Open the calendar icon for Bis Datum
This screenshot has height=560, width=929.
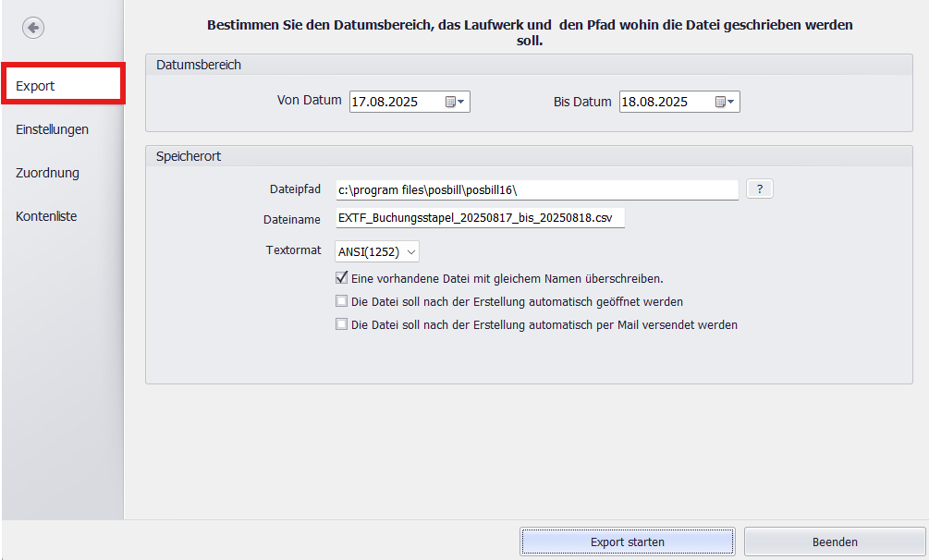720,102
